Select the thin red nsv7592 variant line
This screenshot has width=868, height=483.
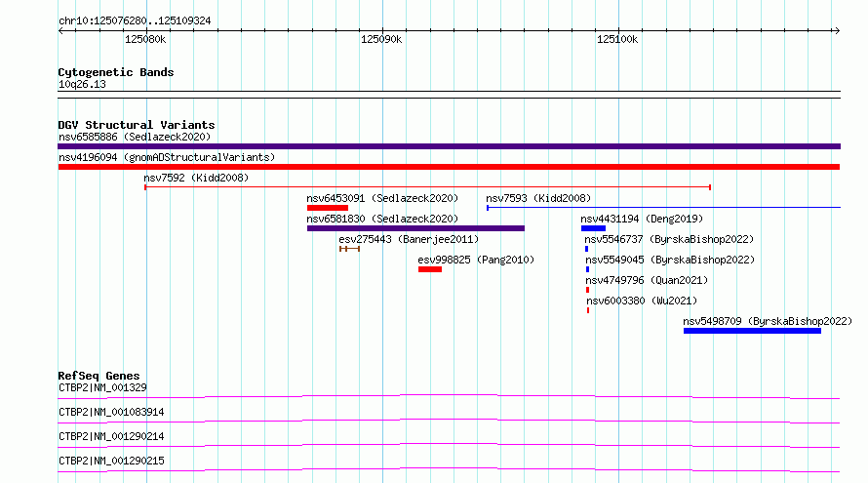pyautogui.click(x=427, y=187)
